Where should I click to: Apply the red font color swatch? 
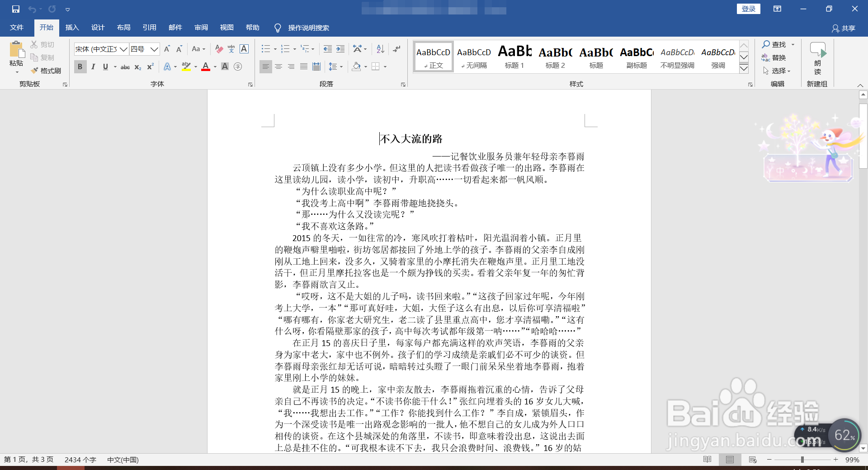coord(206,67)
